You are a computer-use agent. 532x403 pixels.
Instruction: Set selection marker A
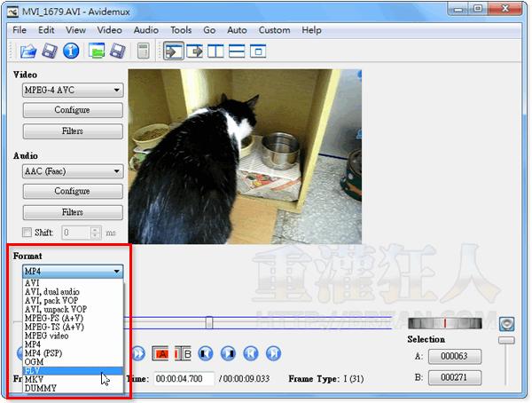pos(160,353)
